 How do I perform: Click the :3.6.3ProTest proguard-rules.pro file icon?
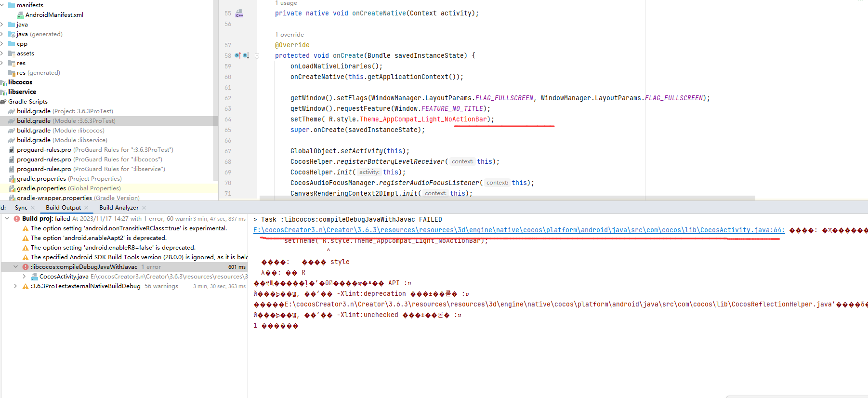coord(12,150)
